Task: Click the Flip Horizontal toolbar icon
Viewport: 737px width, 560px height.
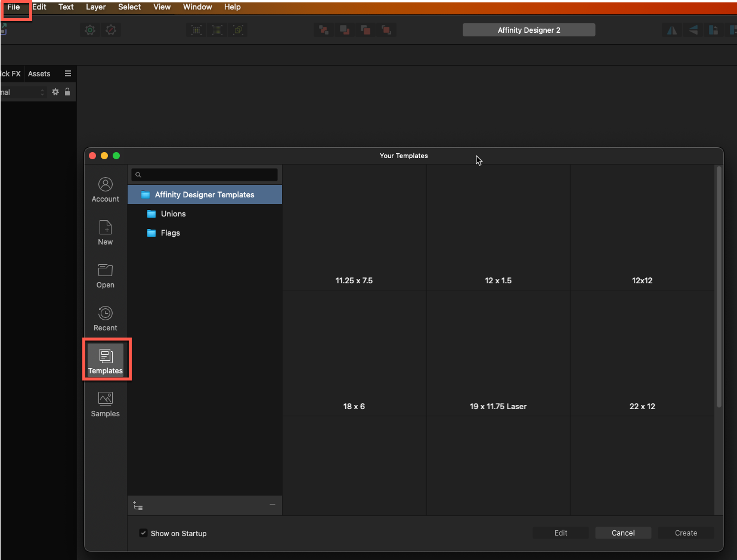Action: coord(672,30)
